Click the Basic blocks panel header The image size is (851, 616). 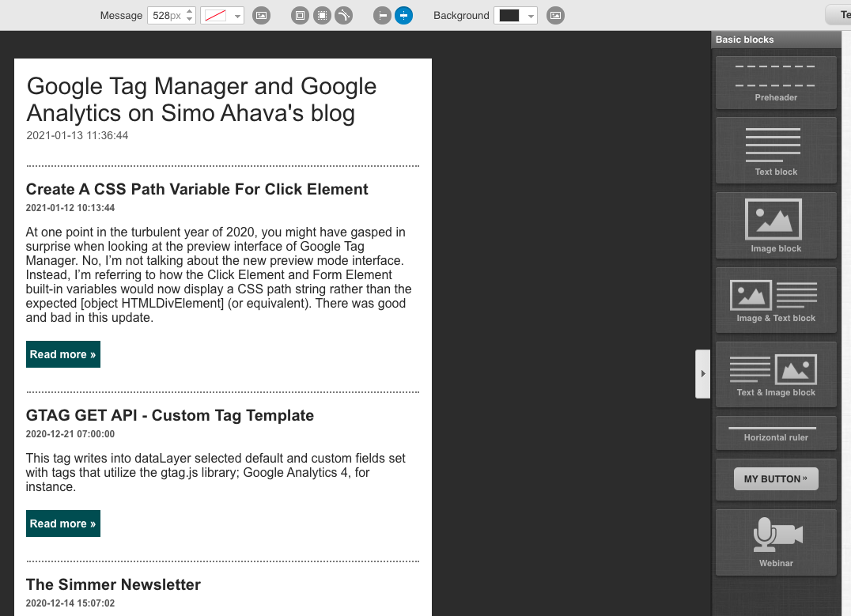point(775,40)
